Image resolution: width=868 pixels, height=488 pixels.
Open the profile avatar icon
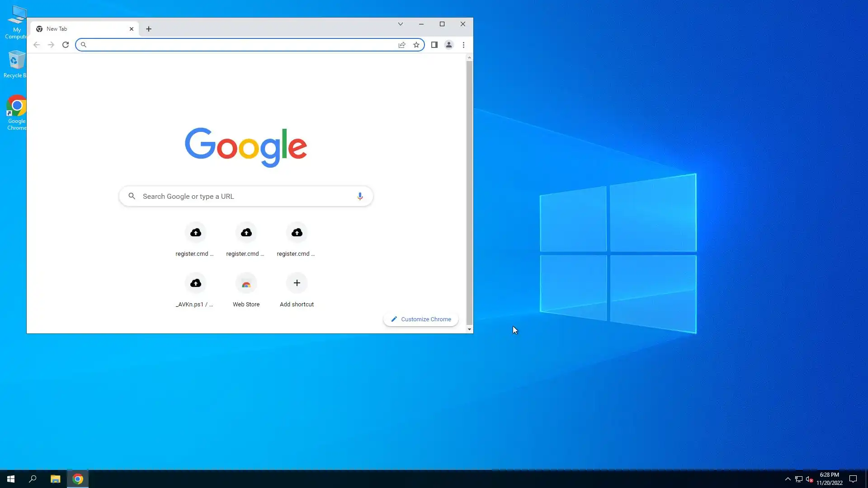448,45
